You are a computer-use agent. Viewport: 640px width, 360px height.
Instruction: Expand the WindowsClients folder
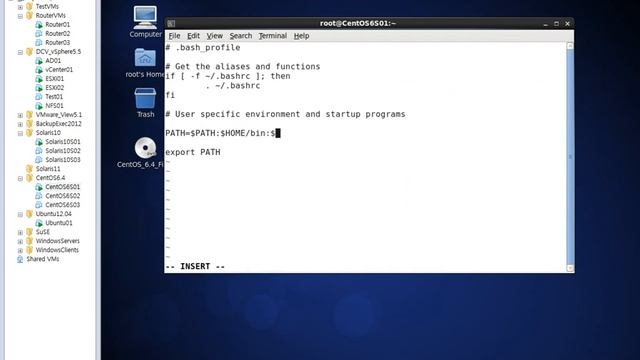pyautogui.click(x=20, y=250)
